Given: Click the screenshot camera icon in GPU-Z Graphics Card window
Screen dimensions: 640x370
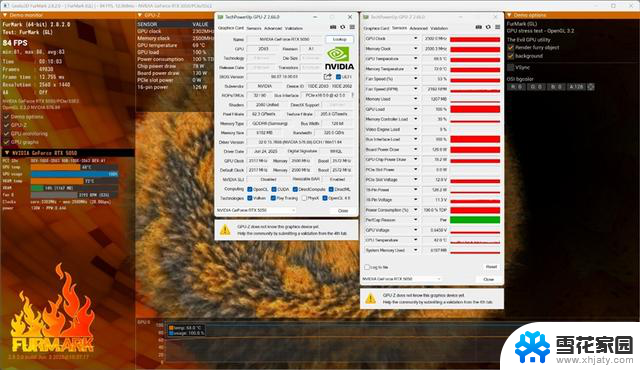Looking at the screenshot, I should coord(333,27).
